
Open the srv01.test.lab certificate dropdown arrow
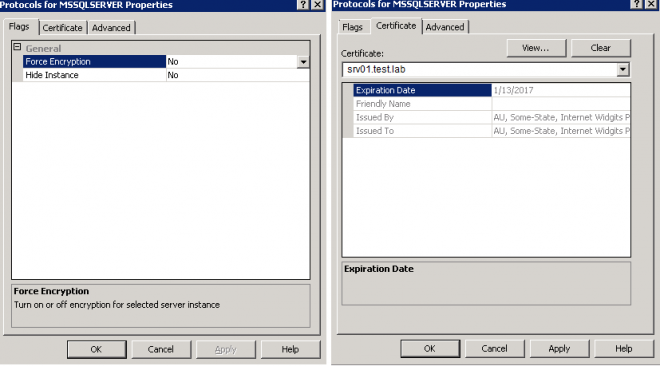pos(623,69)
